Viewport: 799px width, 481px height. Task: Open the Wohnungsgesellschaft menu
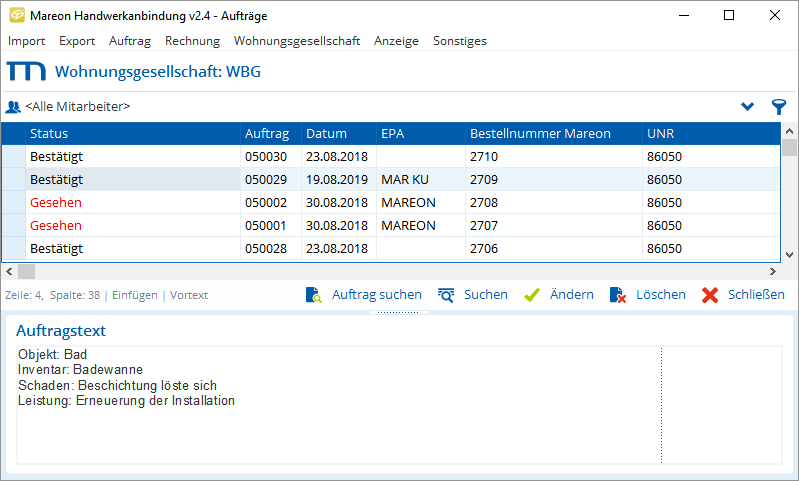(297, 41)
